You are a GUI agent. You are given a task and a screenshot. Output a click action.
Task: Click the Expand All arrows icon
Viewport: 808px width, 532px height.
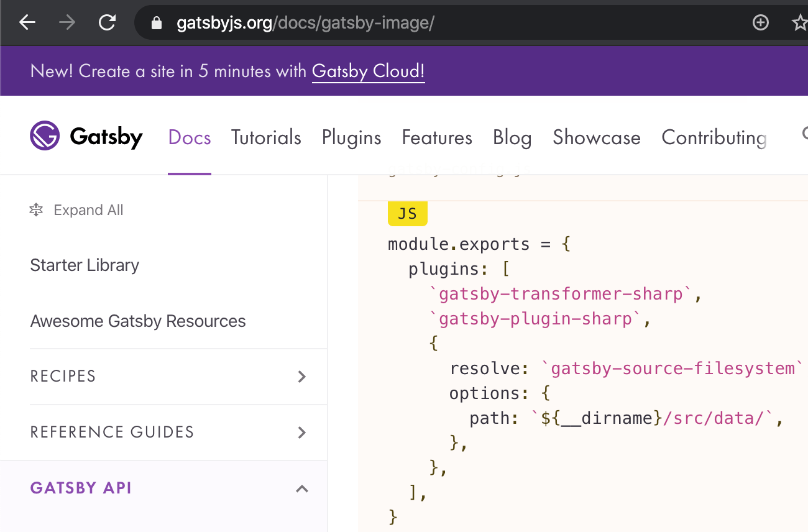click(36, 210)
